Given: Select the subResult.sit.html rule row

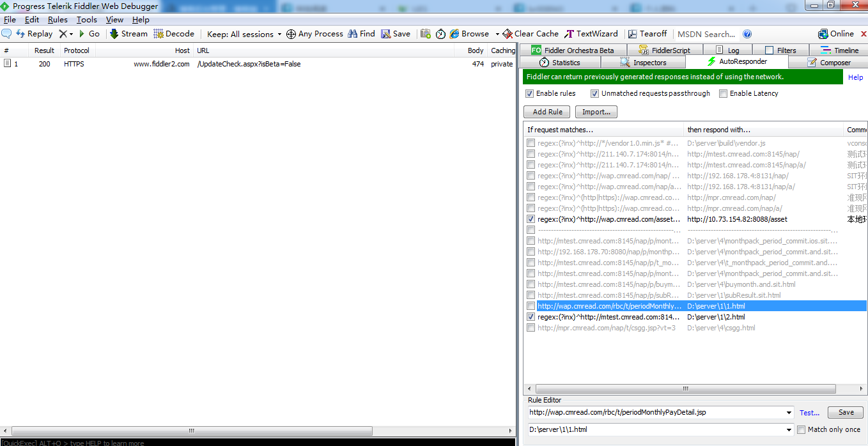Looking at the screenshot, I should pyautogui.click(x=695, y=295).
